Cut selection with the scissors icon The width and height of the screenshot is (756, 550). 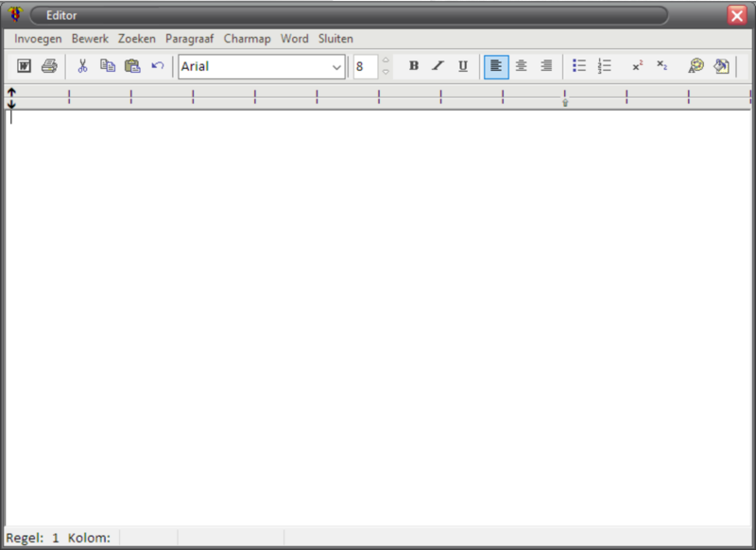82,66
